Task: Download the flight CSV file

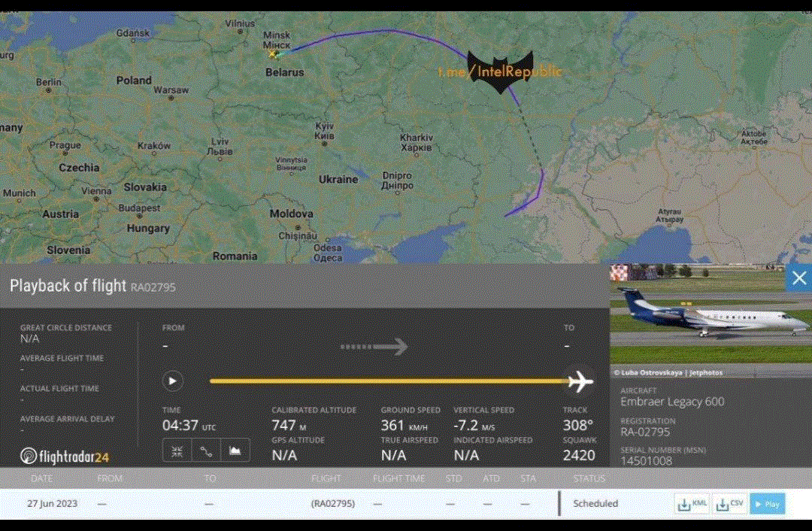Action: point(729,504)
